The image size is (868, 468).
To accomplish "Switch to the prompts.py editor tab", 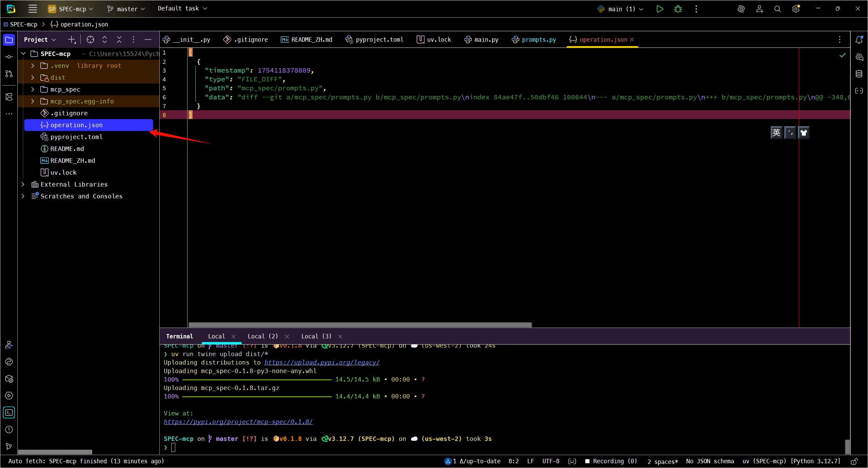I will point(538,40).
